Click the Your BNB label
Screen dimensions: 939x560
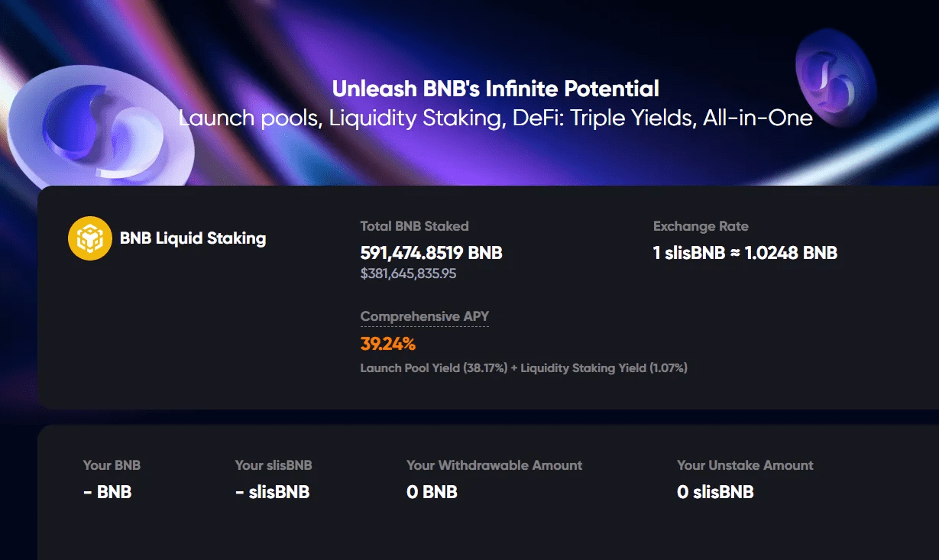click(112, 465)
